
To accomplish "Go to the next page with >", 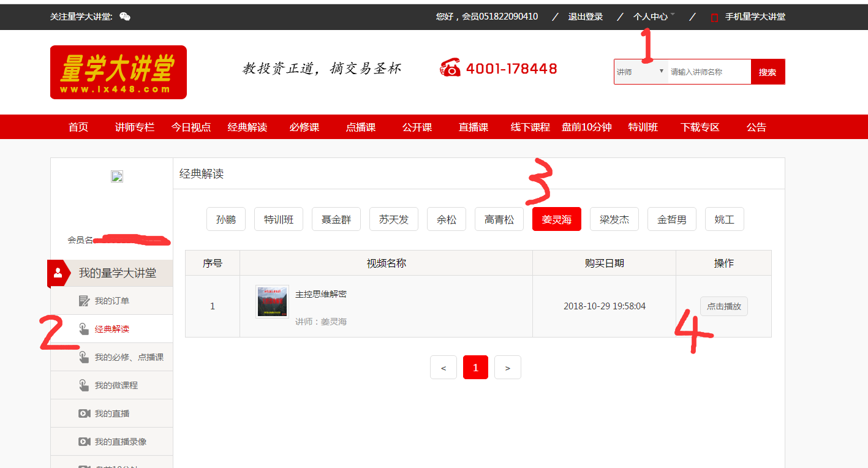I will point(508,368).
